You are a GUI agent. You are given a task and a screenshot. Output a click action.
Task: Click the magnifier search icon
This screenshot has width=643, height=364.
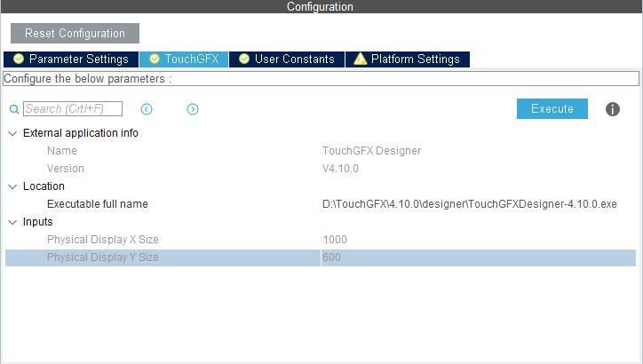(x=14, y=109)
